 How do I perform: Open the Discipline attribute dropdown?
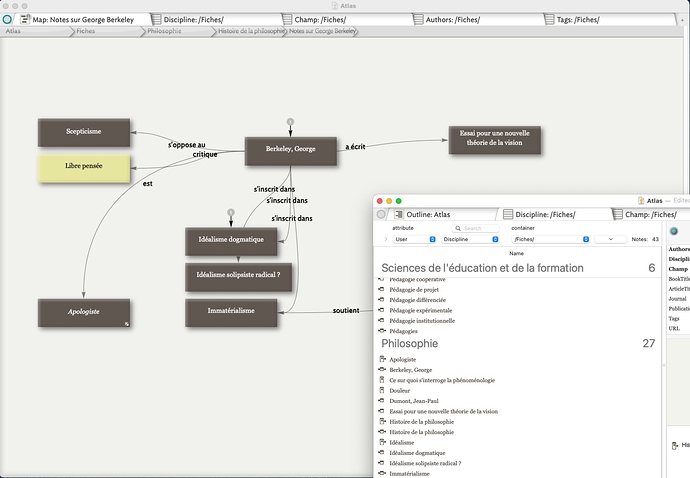[470, 239]
